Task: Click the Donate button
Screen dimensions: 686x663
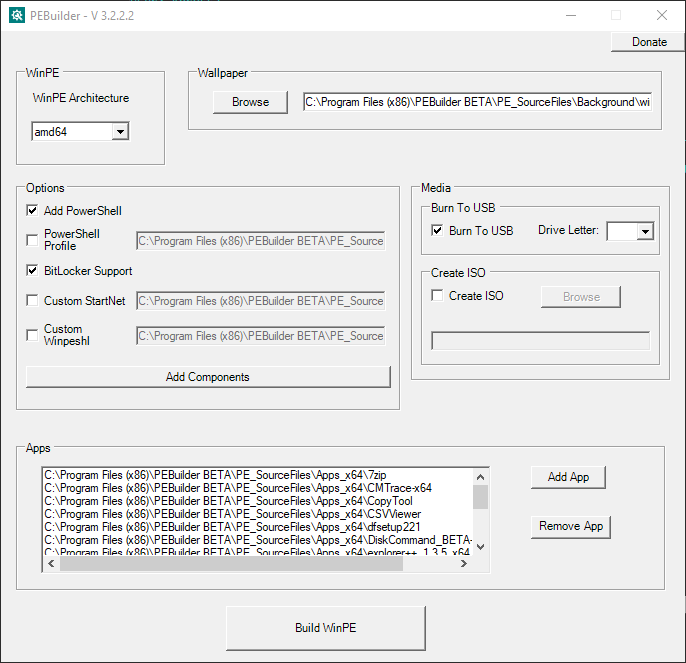Action: (x=648, y=42)
